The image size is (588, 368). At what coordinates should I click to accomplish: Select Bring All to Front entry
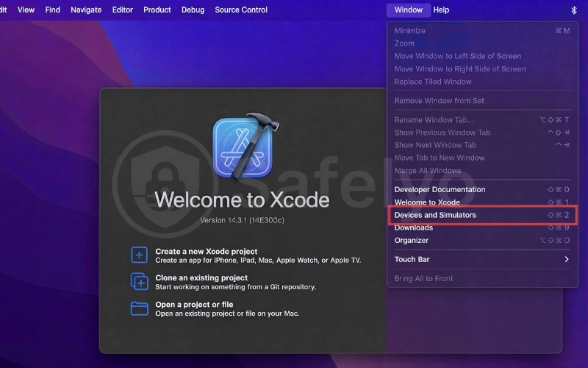coord(482,278)
